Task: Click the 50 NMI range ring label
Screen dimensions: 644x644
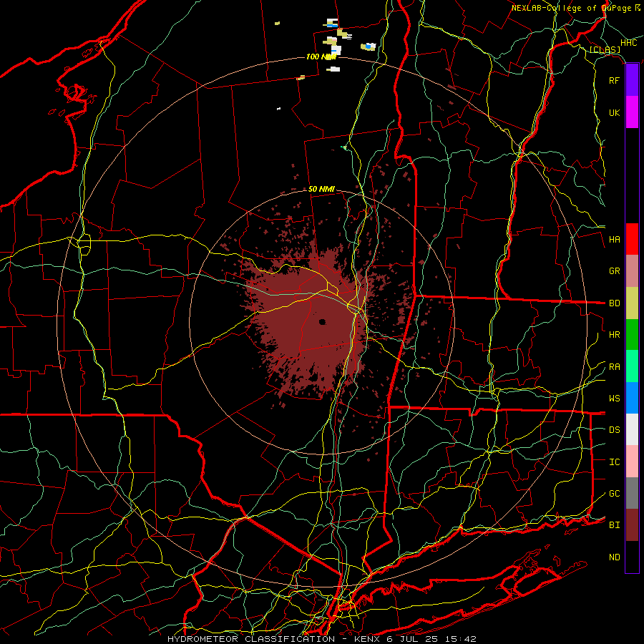Action: tap(321, 189)
